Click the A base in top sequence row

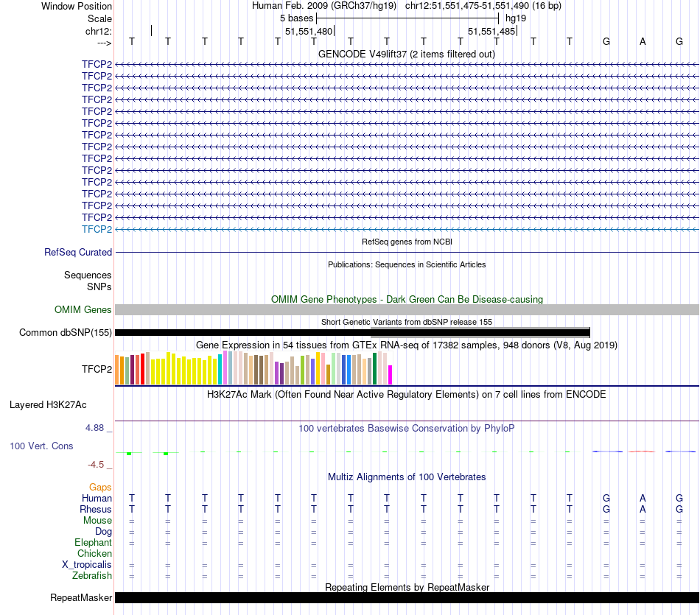pyautogui.click(x=643, y=41)
